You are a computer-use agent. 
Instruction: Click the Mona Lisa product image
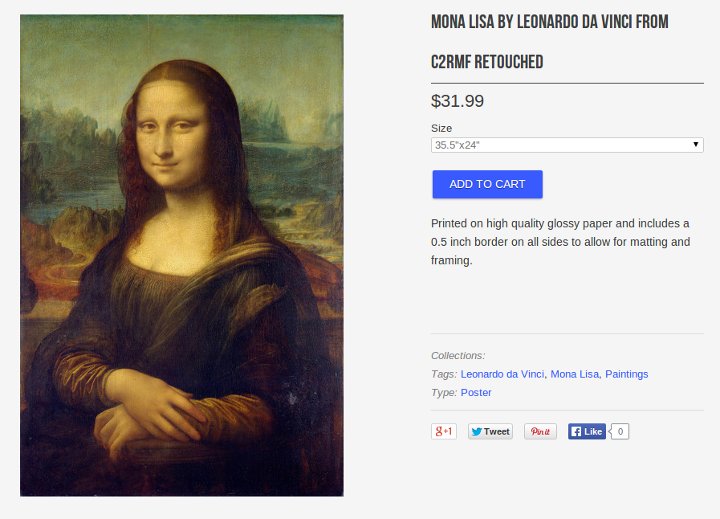tap(182, 255)
